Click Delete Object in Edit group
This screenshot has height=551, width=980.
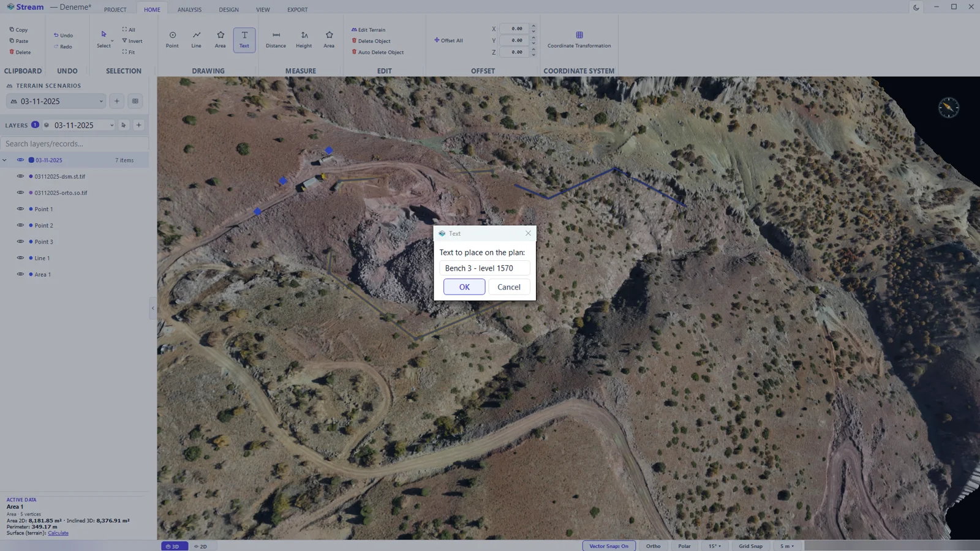pyautogui.click(x=371, y=41)
